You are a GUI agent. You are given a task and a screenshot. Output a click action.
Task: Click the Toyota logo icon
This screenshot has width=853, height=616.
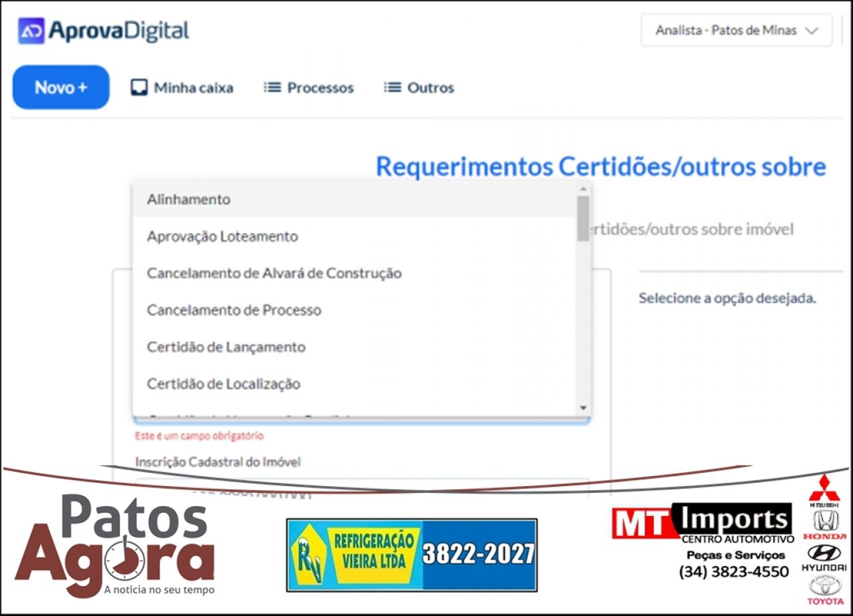825,590
